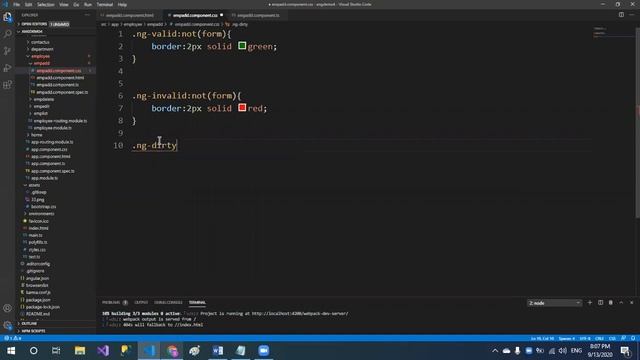
Task: Open the Explorer view in activity bar
Action: 7,17
